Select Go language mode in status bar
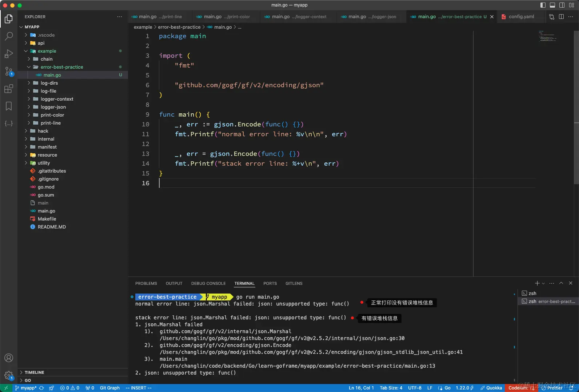This screenshot has width=579, height=392. tap(447, 388)
